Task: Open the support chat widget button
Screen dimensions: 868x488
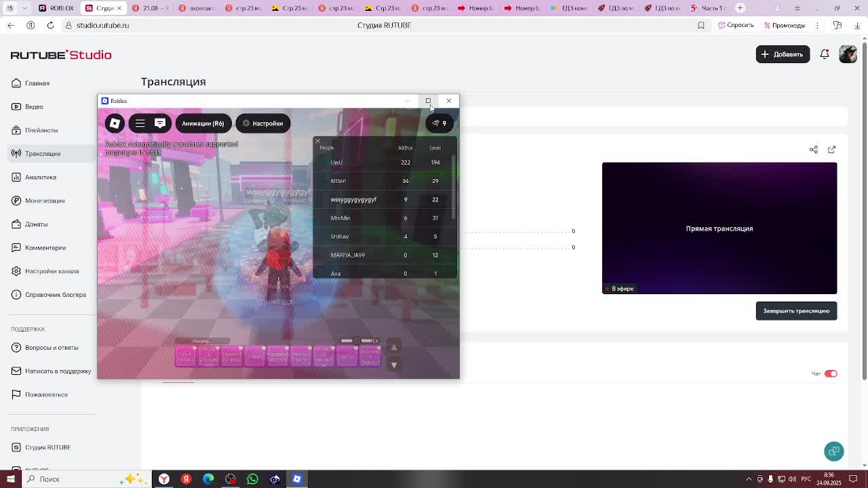Action: [x=834, y=451]
